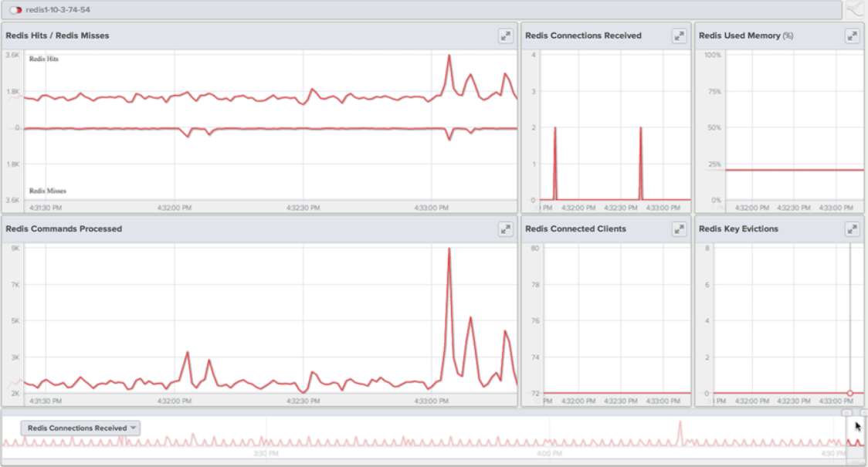Expand the Redis Connections Received chart
Image resolution: width=868 pixels, height=467 pixels.
coord(680,36)
